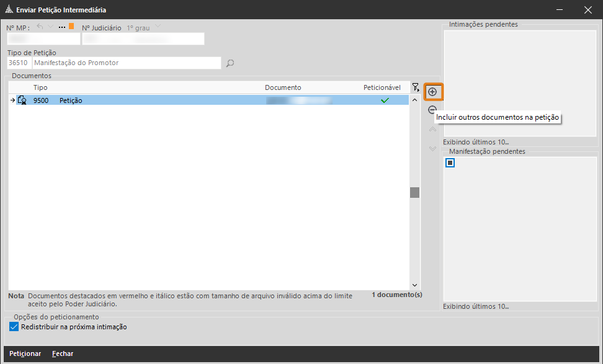Click the signed document icon in Petição row

(22, 100)
